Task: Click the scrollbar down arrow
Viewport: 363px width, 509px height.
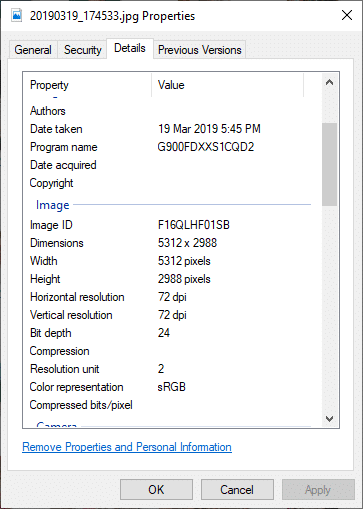Action: pos(329,419)
